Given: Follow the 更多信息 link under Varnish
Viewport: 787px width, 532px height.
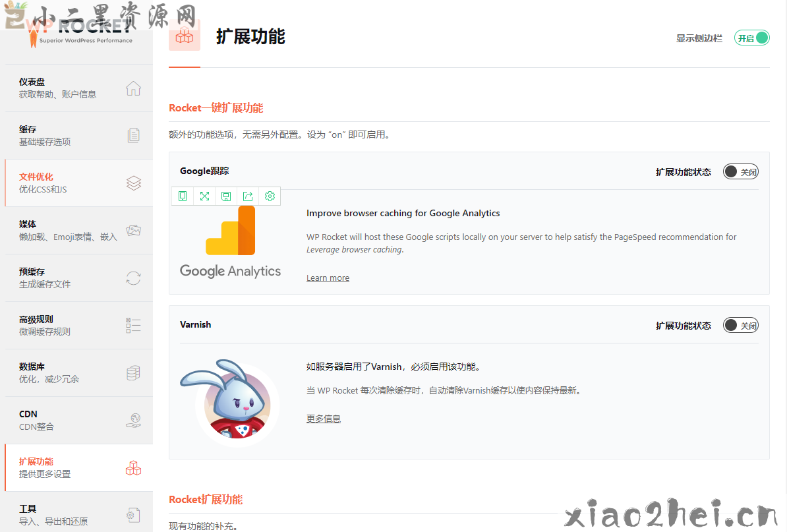Looking at the screenshot, I should coord(323,419).
